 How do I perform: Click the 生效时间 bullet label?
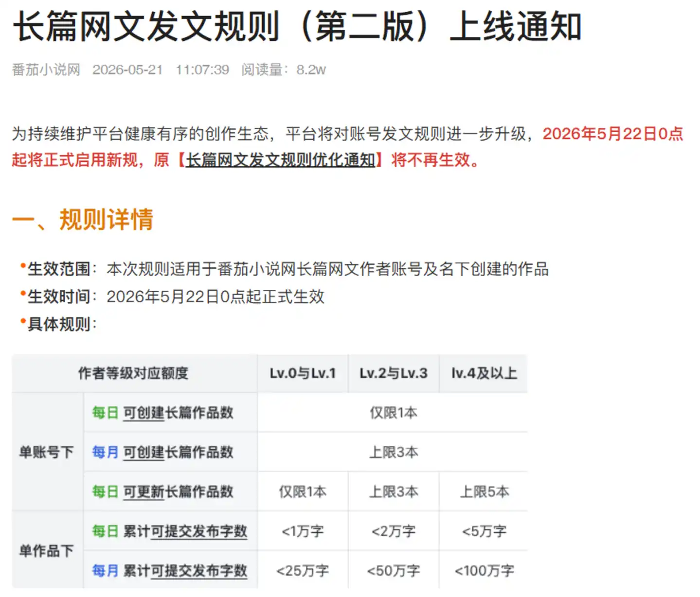click(59, 297)
